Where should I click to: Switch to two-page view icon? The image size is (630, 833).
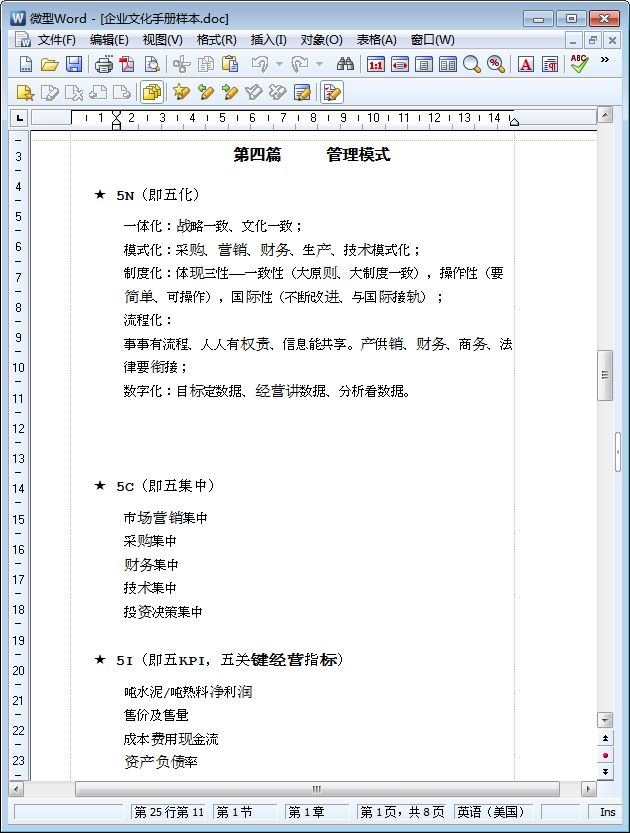tap(448, 65)
